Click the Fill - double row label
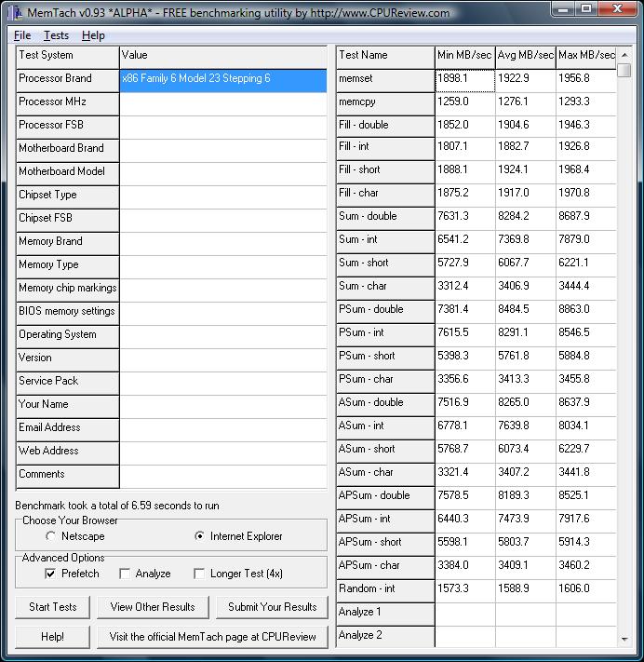Image resolution: width=644 pixels, height=662 pixels. (385, 127)
